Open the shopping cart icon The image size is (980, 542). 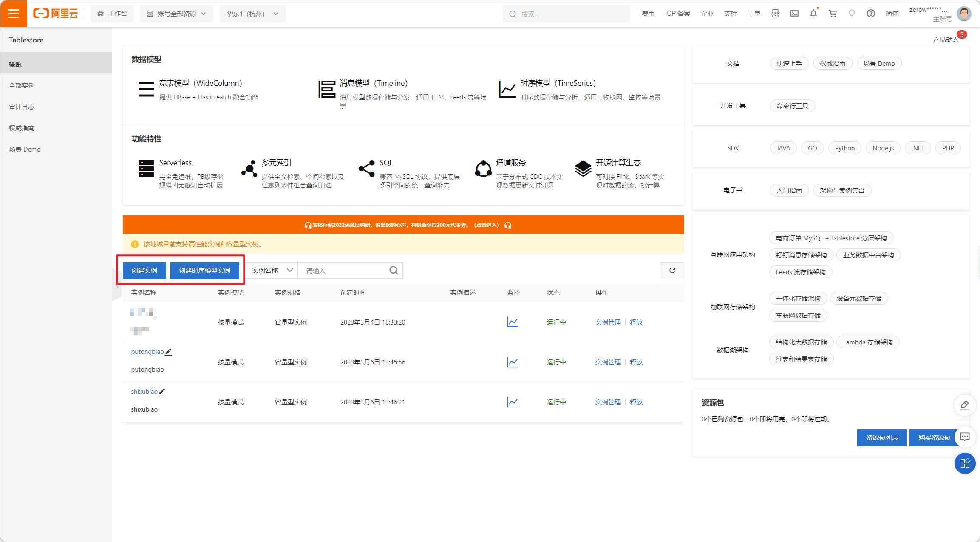click(x=833, y=14)
